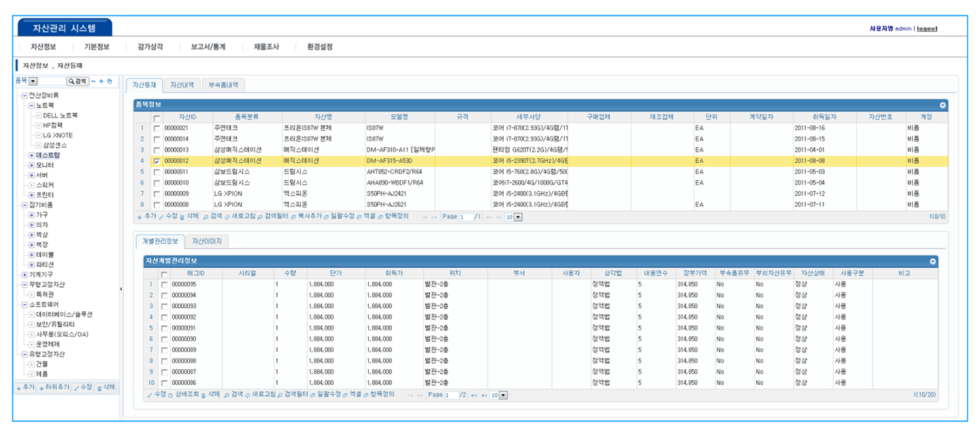
Task: Click the page number field in 자산개별관리정보 pager
Action: coord(452,395)
